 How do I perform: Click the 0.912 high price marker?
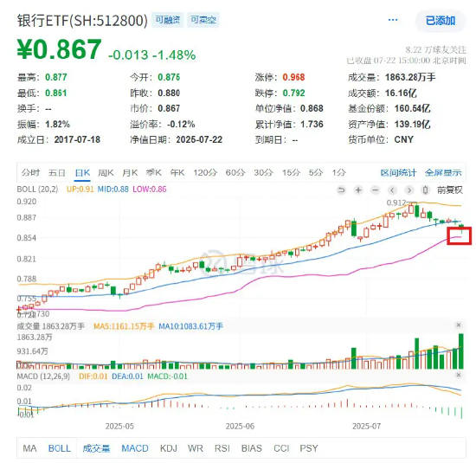[396, 203]
